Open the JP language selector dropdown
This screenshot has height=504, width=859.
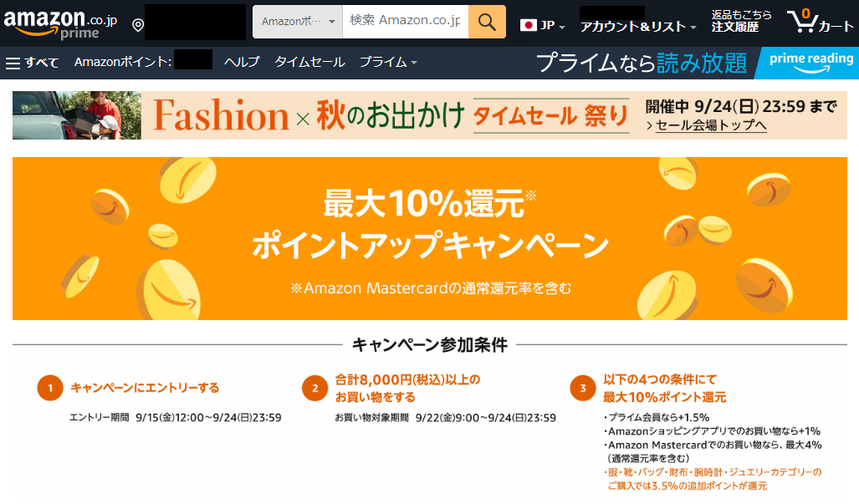(x=542, y=25)
